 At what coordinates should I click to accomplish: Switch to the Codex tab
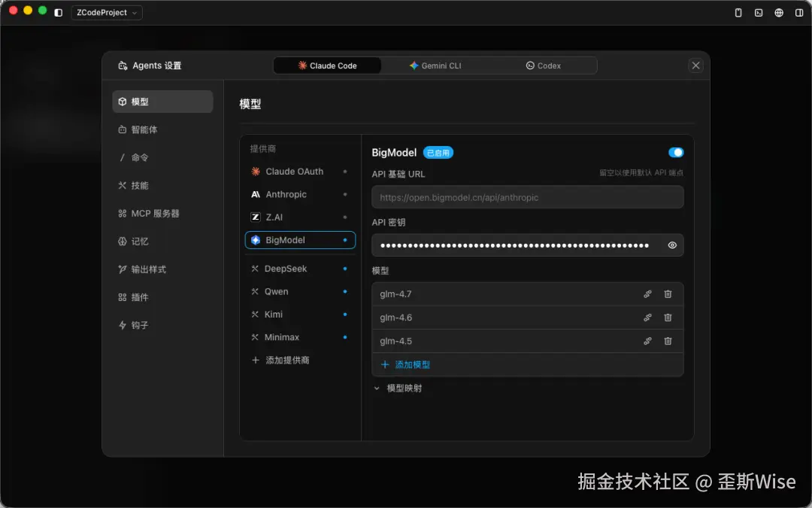click(x=544, y=65)
